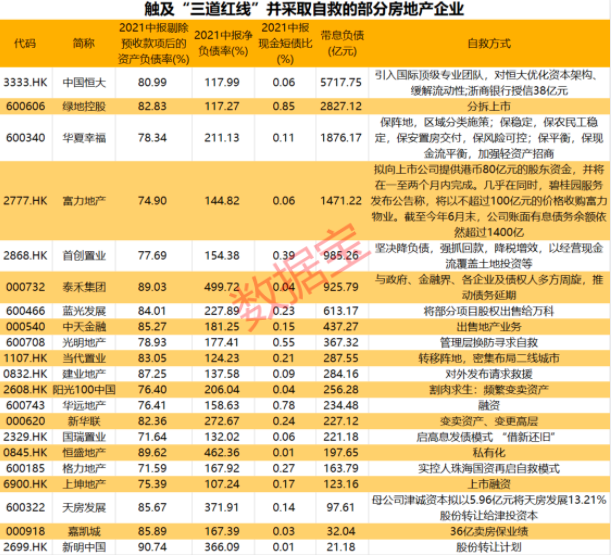Click company name 天房发展
Image resolution: width=611 pixels, height=555 pixels.
pyautogui.click(x=84, y=507)
